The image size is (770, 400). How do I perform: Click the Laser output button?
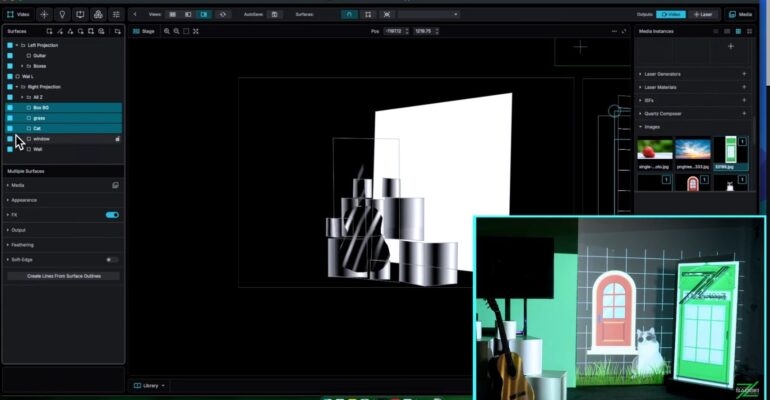point(703,14)
